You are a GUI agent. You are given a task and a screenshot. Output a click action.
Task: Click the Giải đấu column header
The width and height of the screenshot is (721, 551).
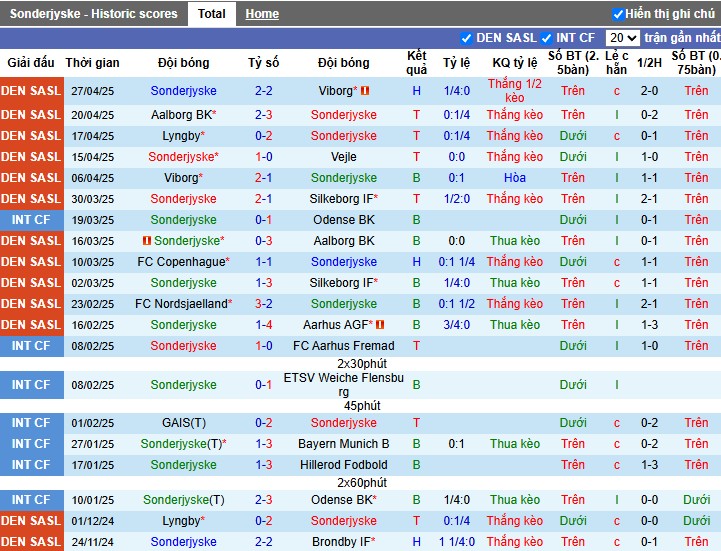(31, 63)
